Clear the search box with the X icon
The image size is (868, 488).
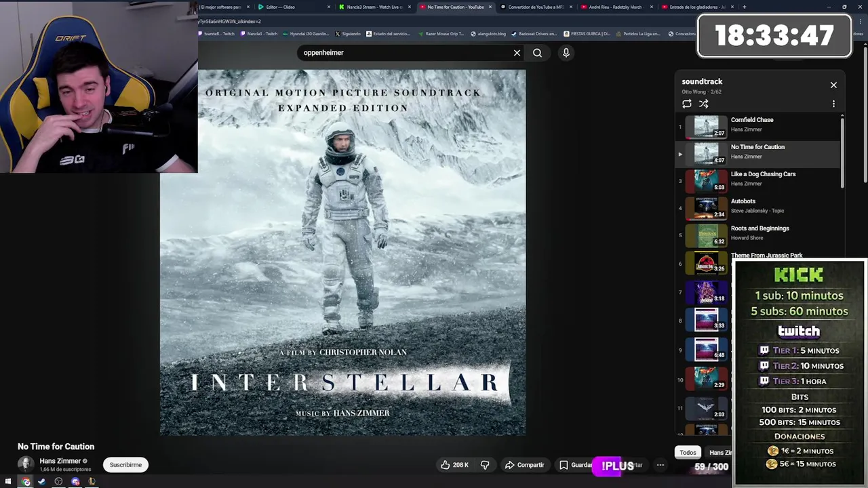click(x=517, y=53)
